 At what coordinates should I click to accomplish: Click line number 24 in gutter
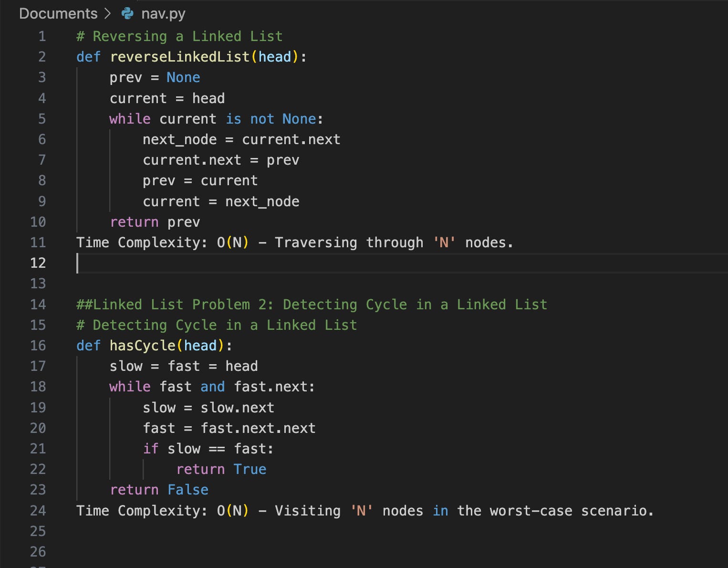38,511
